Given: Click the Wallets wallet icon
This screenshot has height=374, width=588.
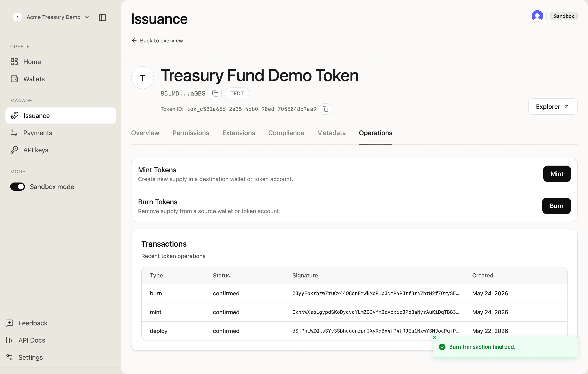Looking at the screenshot, I should pos(14,79).
